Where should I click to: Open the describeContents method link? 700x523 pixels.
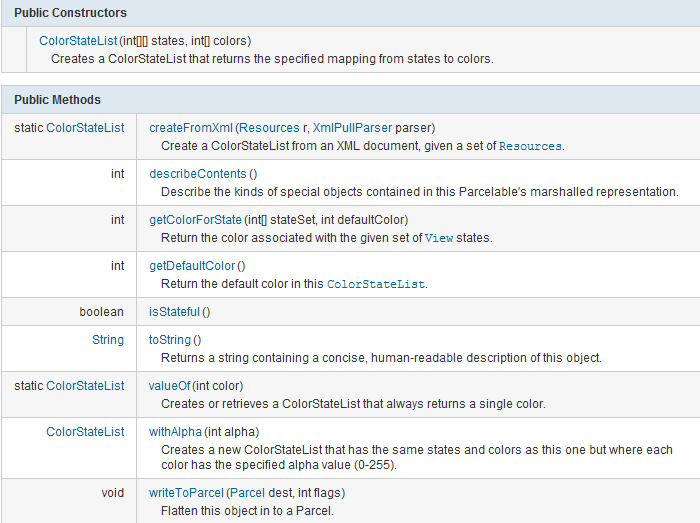197,173
